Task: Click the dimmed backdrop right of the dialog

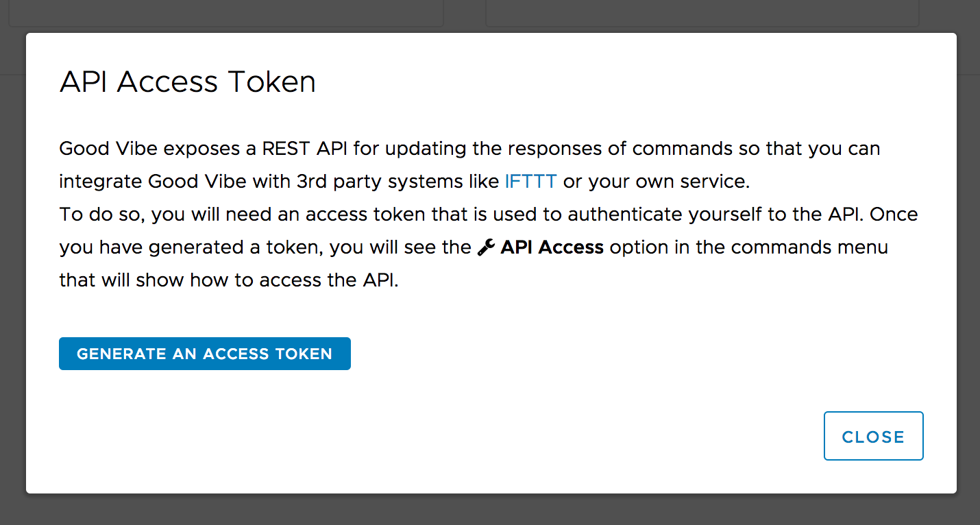Action: click(x=968, y=274)
